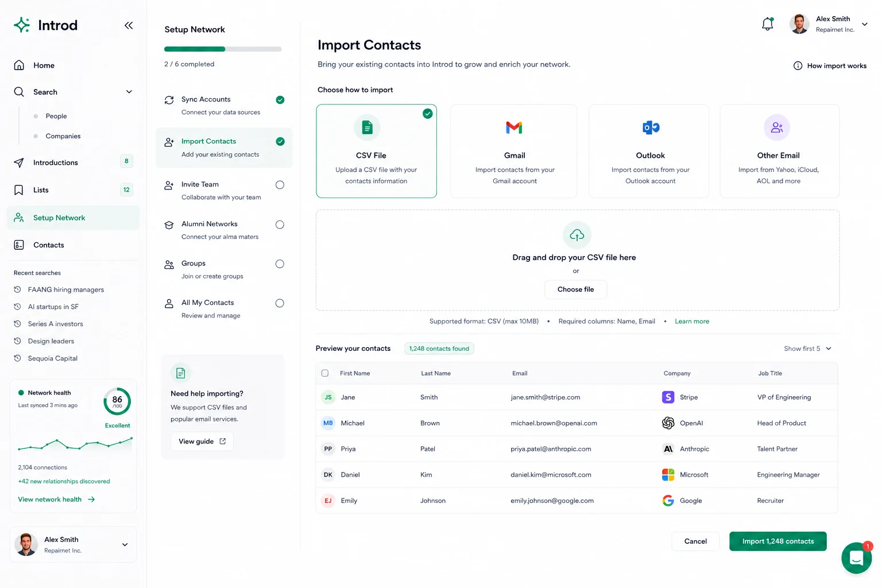Click the Gmail logo icon
The height and width of the screenshot is (588, 882).
(x=514, y=127)
